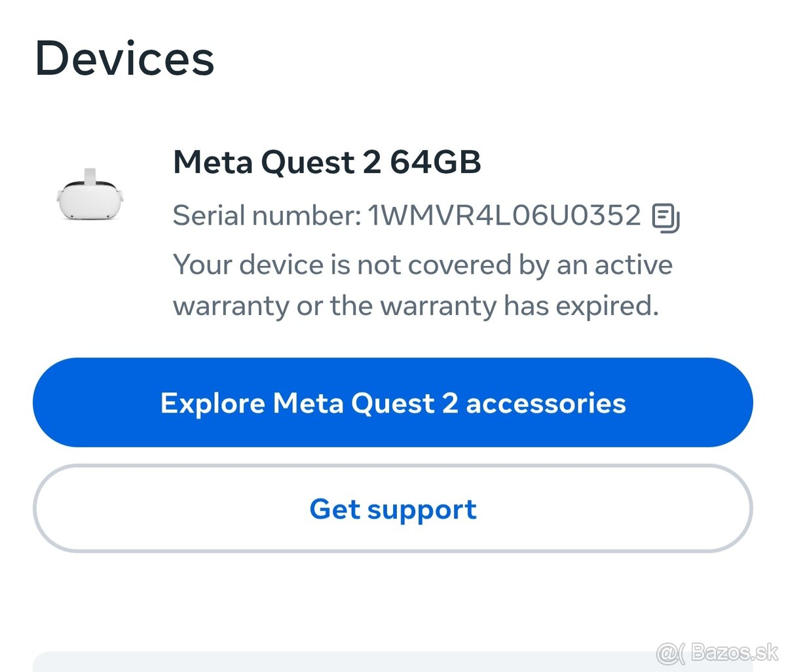786x672 pixels.
Task: Tap the duplicate-document icon after the serial number
Action: 665,217
